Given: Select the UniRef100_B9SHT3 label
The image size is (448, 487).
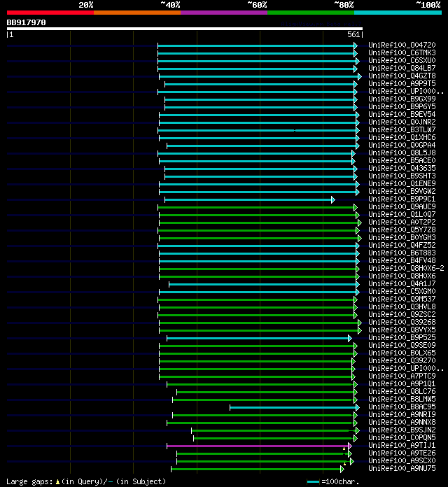Looking at the screenshot, I should pos(402,176).
